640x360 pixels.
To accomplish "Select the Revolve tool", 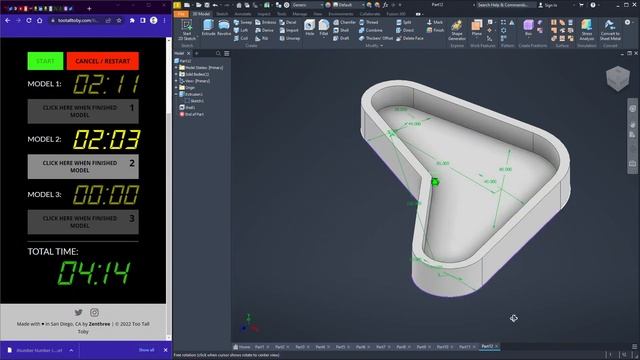I will pyautogui.click(x=224, y=28).
